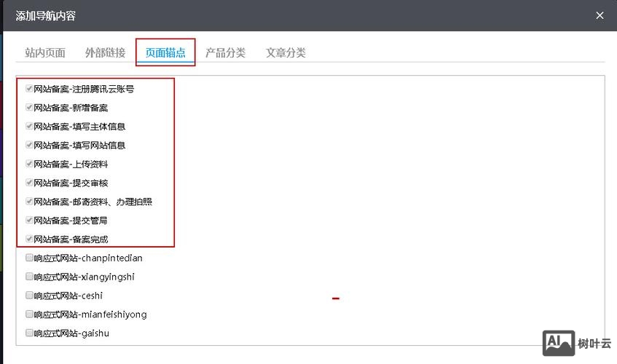The image size is (617, 364).
Task: Uncheck 网站备案-注册腾讯云账号 checkbox
Action: [29, 88]
